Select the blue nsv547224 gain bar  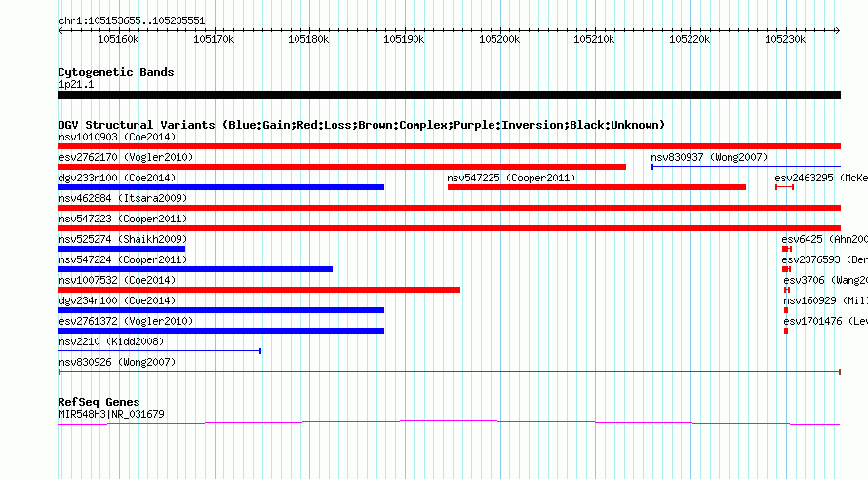195,269
